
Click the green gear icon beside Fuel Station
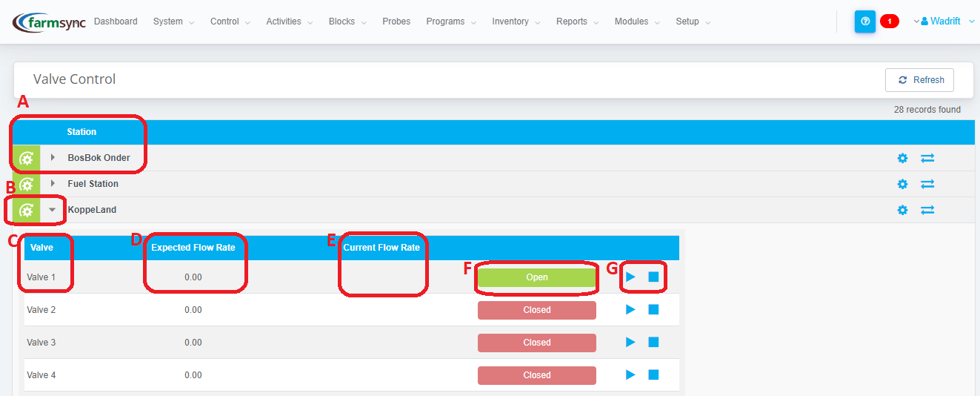click(x=26, y=184)
